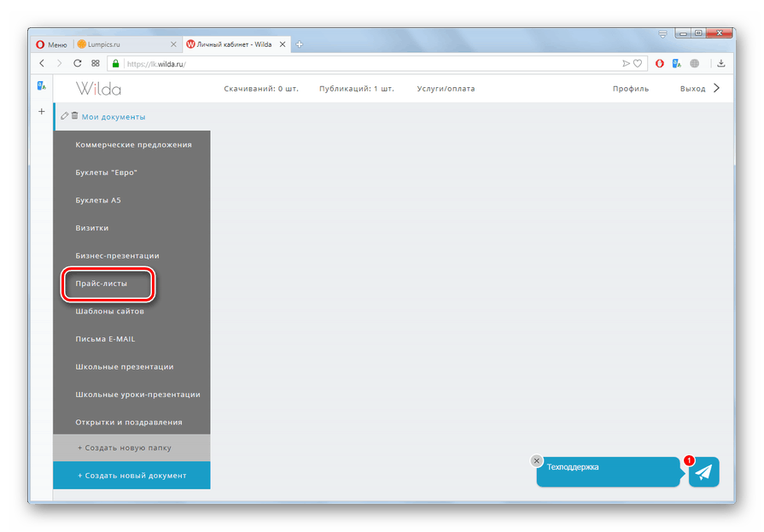The height and width of the screenshot is (532, 764).
Task: Open Speed Dial grid icon
Action: (96, 63)
